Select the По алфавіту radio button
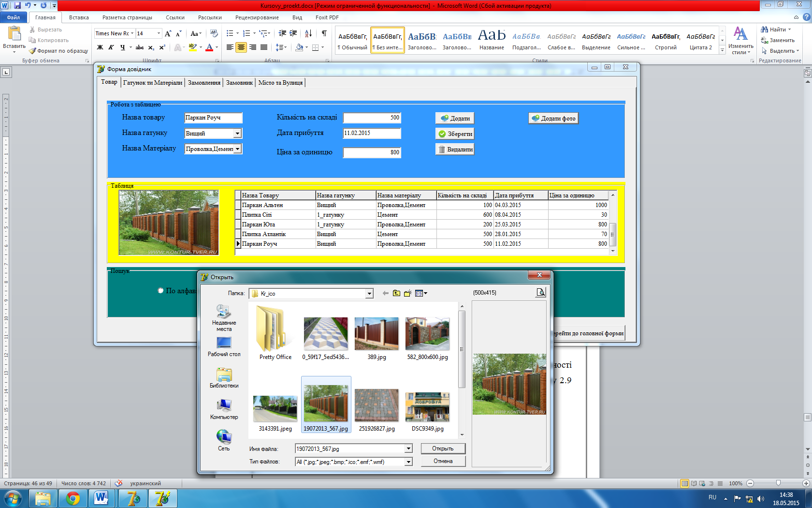Image resolution: width=812 pixels, height=508 pixels. point(160,291)
